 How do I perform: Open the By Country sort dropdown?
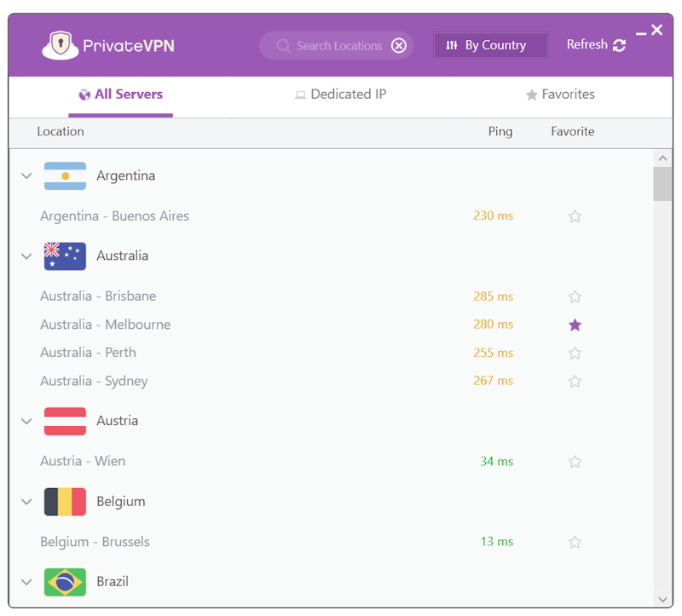491,45
